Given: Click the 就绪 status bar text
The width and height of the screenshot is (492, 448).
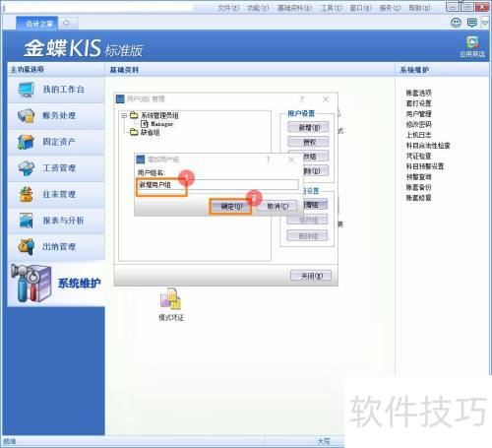Looking at the screenshot, I should point(9,441).
